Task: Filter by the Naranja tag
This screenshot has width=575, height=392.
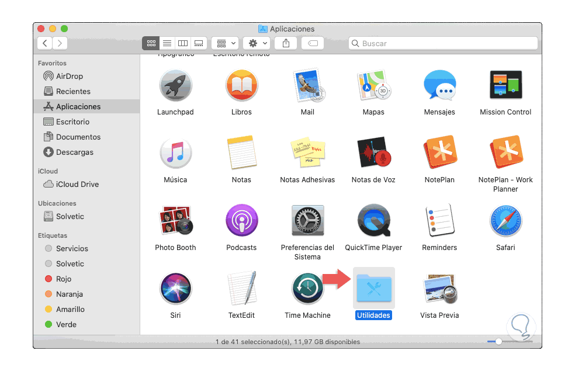Action: pyautogui.click(x=86, y=294)
